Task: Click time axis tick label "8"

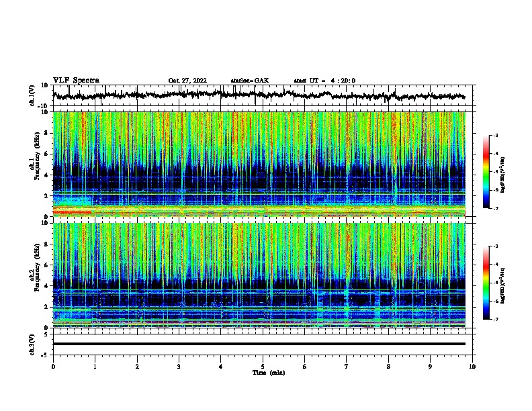Action: point(388,367)
